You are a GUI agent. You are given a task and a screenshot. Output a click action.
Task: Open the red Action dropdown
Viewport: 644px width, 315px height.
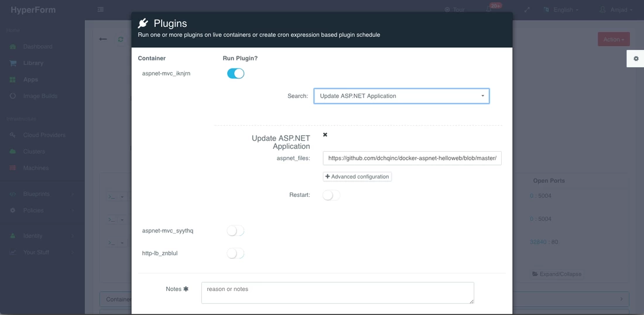(614, 39)
